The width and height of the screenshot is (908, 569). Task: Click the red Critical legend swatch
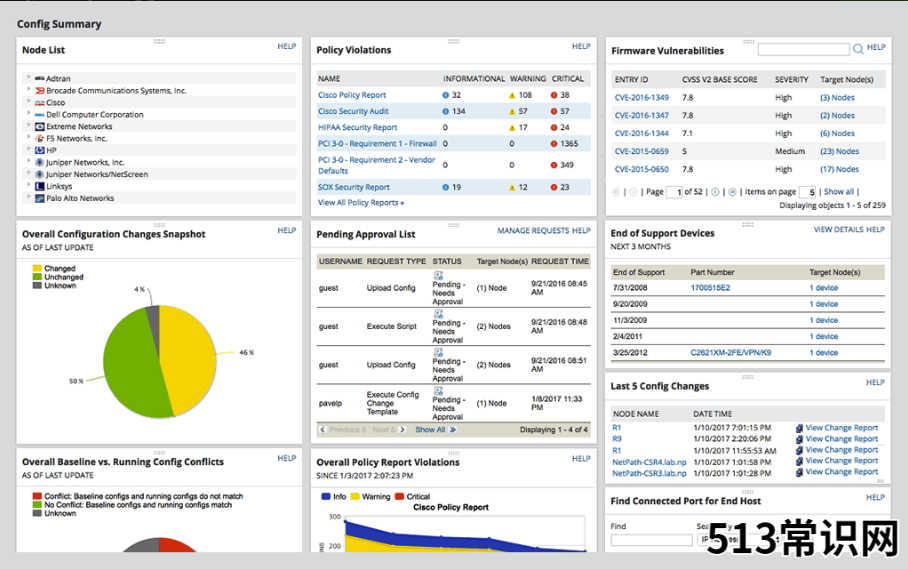[399, 496]
